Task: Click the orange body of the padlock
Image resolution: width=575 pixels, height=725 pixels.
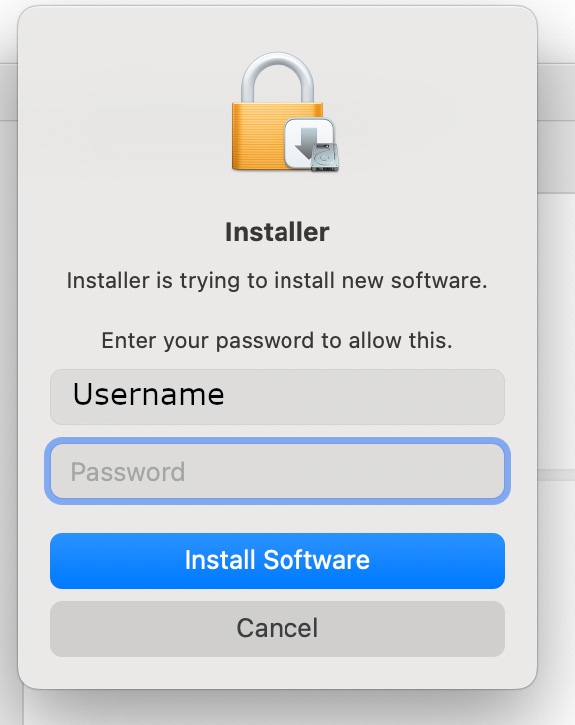Action: pos(259,136)
